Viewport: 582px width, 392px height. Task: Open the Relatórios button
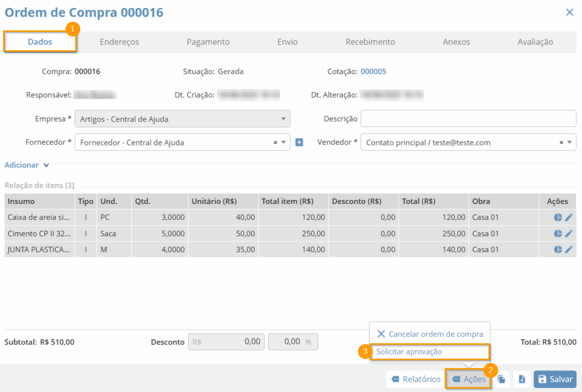[x=415, y=380]
